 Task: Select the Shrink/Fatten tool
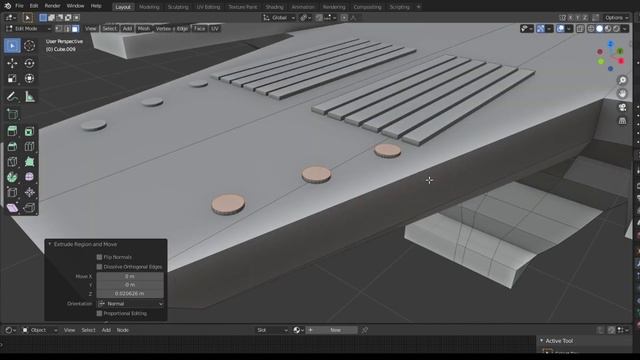[x=29, y=192]
